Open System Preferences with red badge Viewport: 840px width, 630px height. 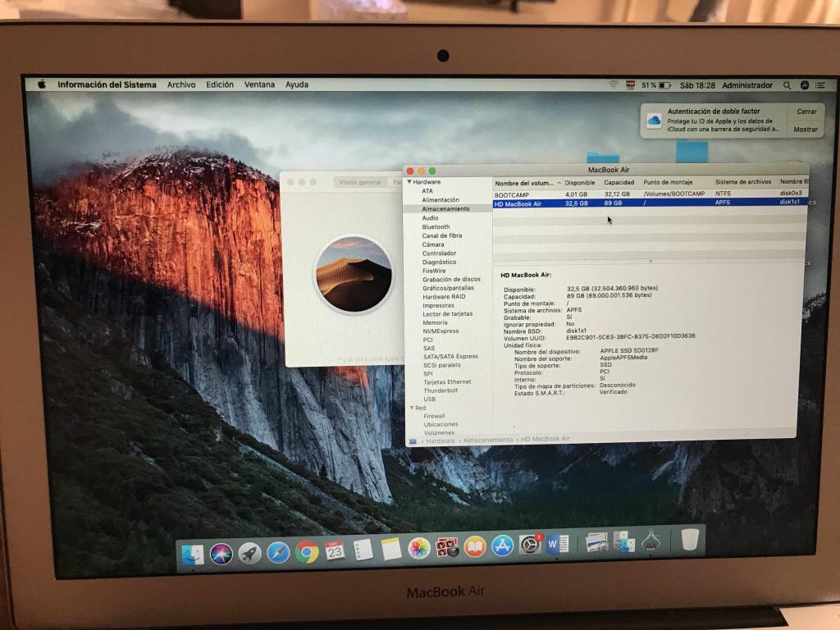531,545
